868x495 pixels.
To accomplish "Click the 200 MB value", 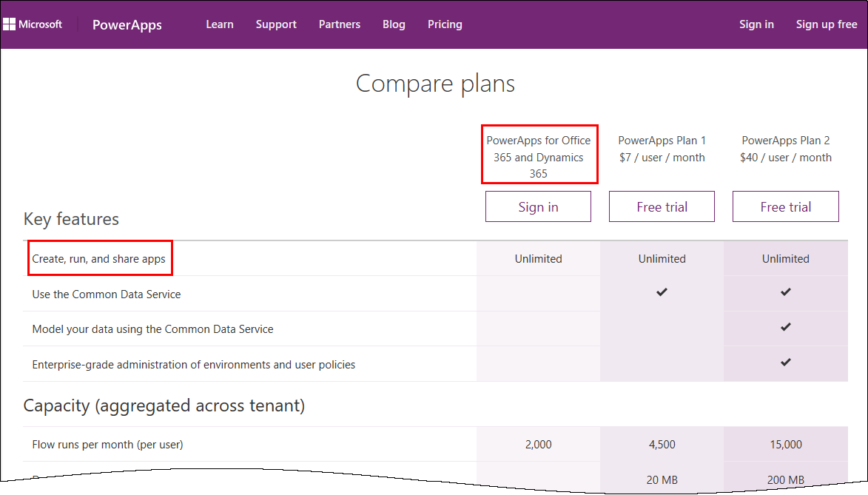I will tap(786, 479).
